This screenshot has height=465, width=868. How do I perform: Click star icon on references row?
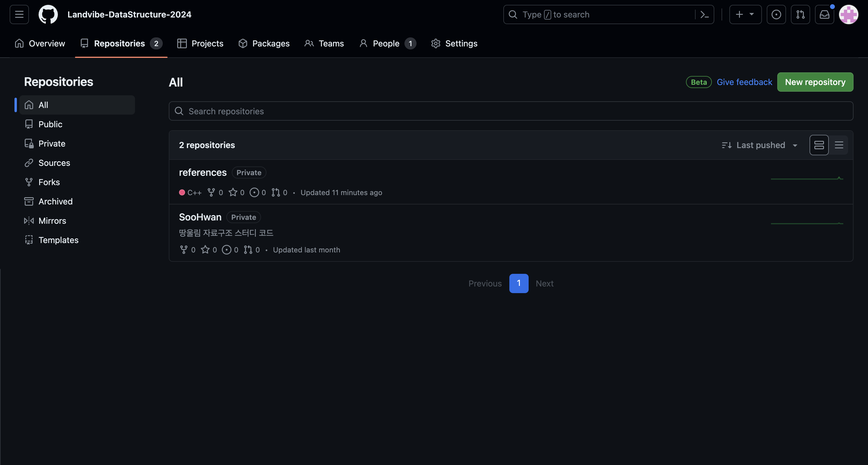[x=233, y=192]
